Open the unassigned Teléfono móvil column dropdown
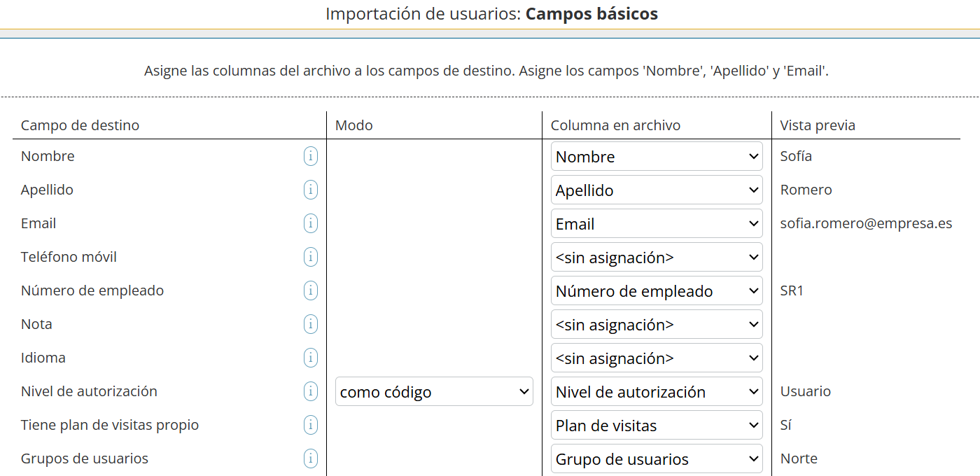The height and width of the screenshot is (476, 980). pyautogui.click(x=656, y=257)
